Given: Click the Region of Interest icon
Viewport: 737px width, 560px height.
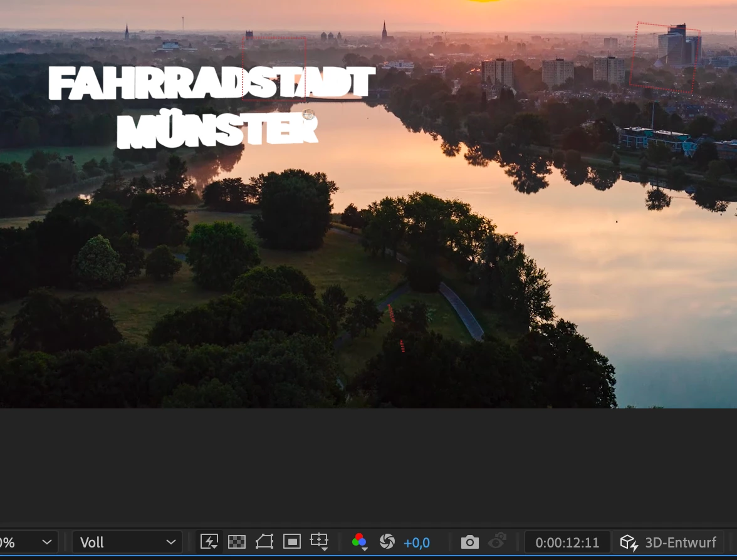Looking at the screenshot, I should tap(292, 542).
